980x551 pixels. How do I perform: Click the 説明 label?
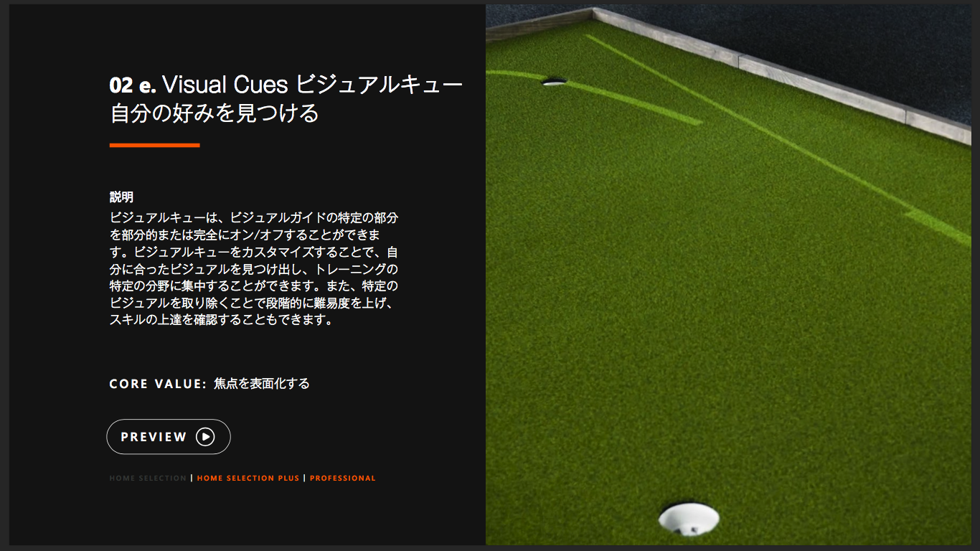(x=121, y=197)
